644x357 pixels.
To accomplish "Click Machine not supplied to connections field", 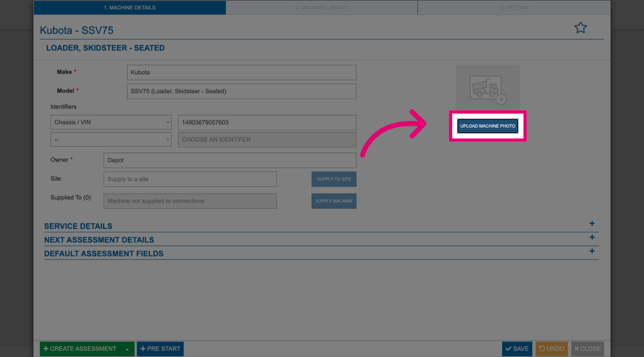I will 190,201.
